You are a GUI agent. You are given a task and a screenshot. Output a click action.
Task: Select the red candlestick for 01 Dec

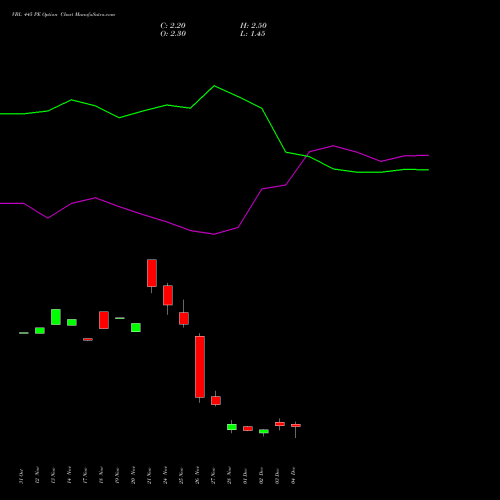tap(248, 429)
